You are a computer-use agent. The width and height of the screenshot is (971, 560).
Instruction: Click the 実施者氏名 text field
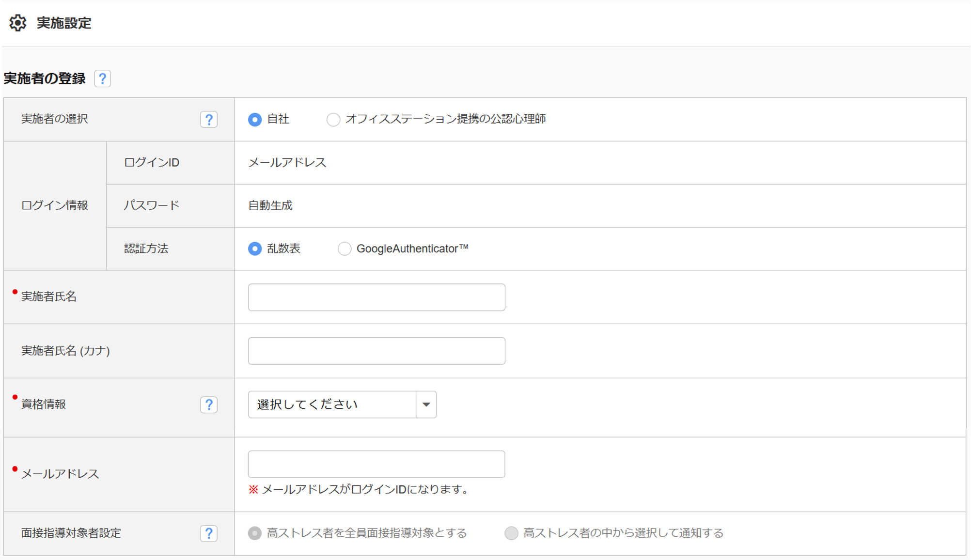click(376, 297)
